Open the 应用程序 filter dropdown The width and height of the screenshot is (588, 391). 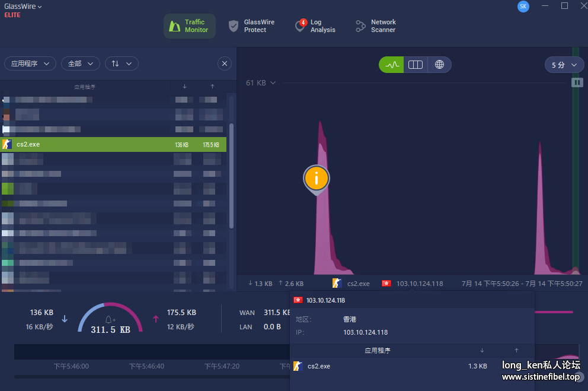[x=30, y=63]
